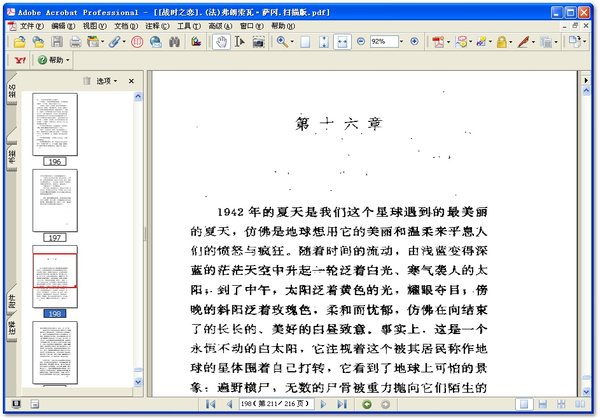Click the Open file folder icon

coord(19,42)
